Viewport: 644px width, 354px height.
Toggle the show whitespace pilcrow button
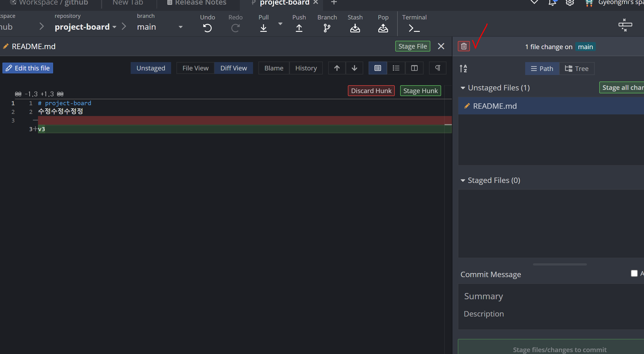point(438,68)
